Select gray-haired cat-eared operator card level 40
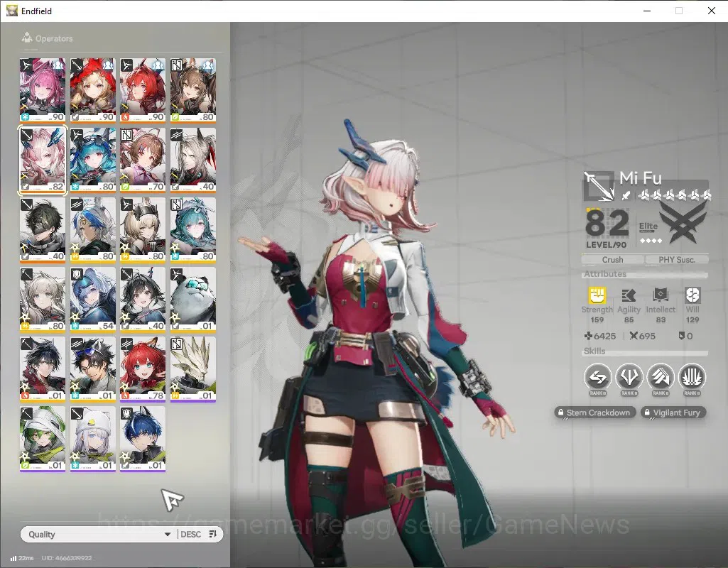The height and width of the screenshot is (568, 728). [193, 160]
